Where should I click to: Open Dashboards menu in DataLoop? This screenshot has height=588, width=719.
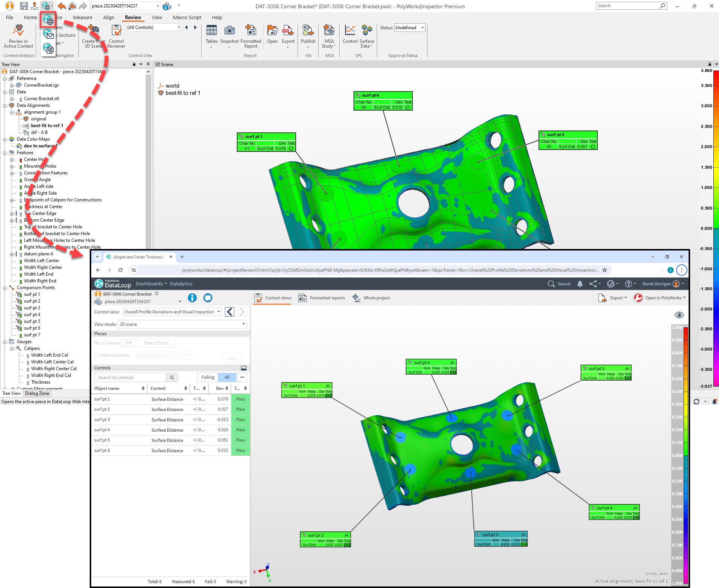click(151, 284)
